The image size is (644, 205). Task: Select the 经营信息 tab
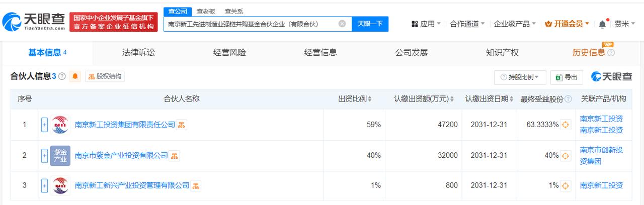[320, 52]
